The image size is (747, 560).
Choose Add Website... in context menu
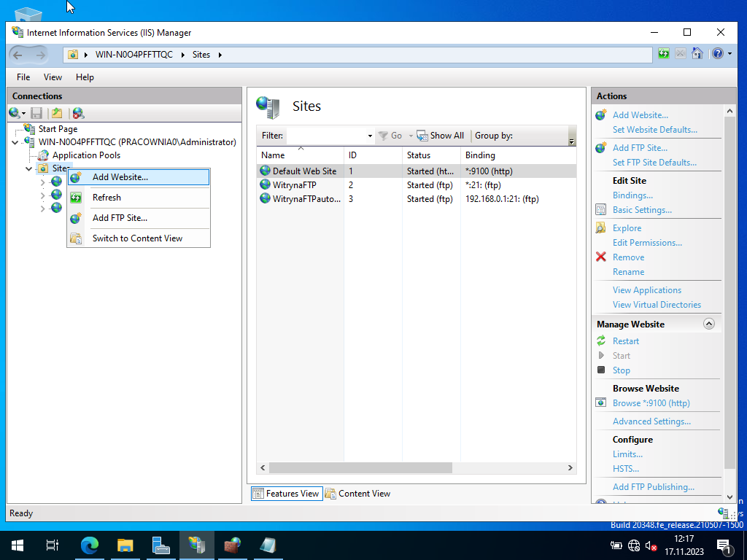139,177
